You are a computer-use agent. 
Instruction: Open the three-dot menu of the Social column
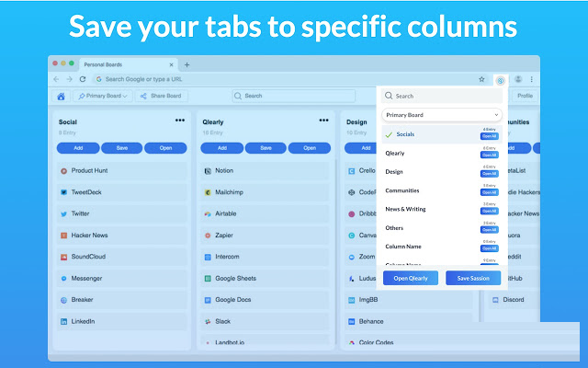pyautogui.click(x=180, y=120)
